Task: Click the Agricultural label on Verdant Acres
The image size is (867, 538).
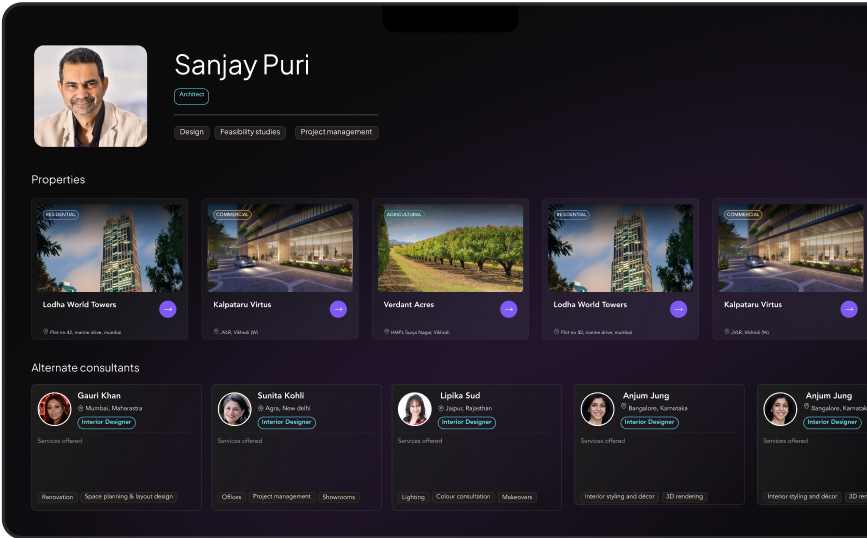Action: click(x=404, y=214)
